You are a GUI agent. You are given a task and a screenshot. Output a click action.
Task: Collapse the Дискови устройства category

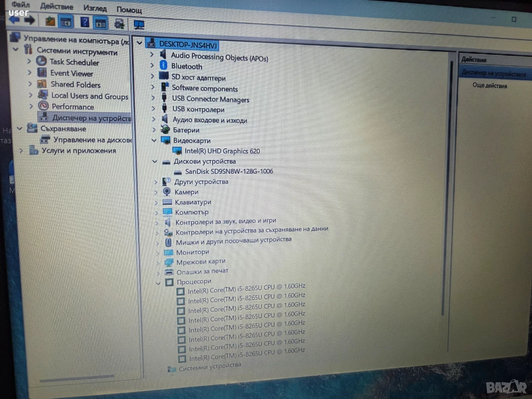tap(155, 161)
